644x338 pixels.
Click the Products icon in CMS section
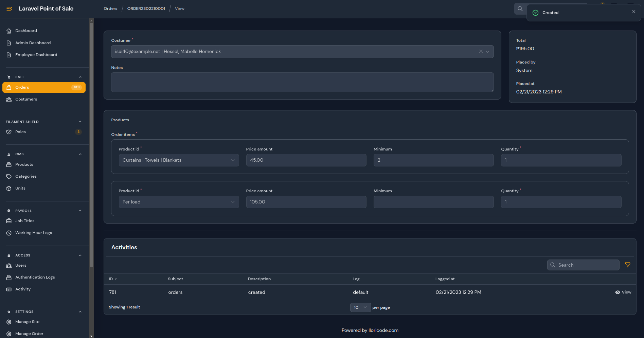[9, 164]
